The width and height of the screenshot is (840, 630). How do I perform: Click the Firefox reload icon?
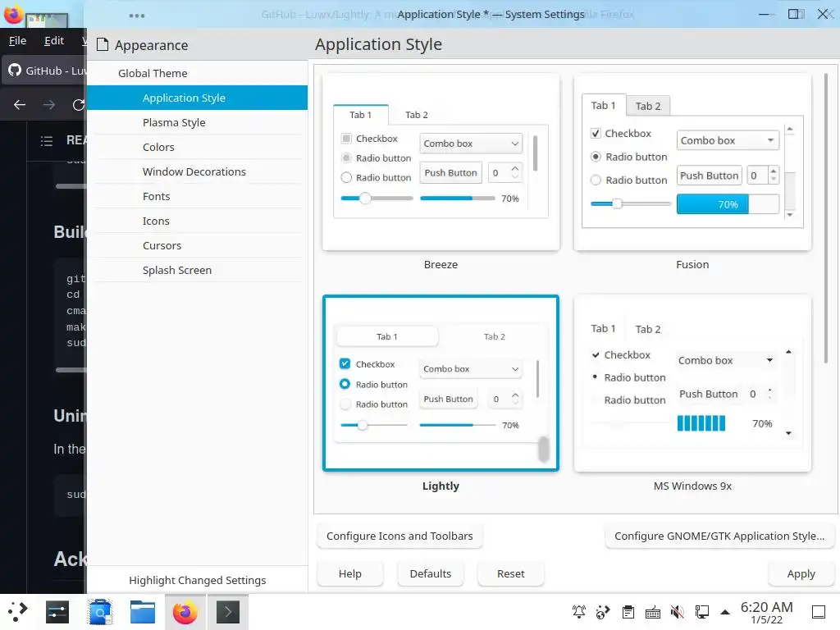click(x=79, y=105)
